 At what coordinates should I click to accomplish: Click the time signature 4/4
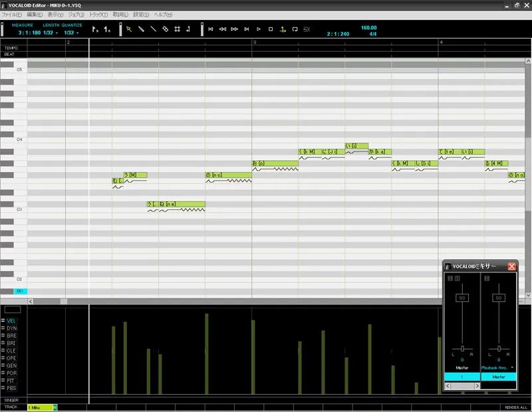373,34
